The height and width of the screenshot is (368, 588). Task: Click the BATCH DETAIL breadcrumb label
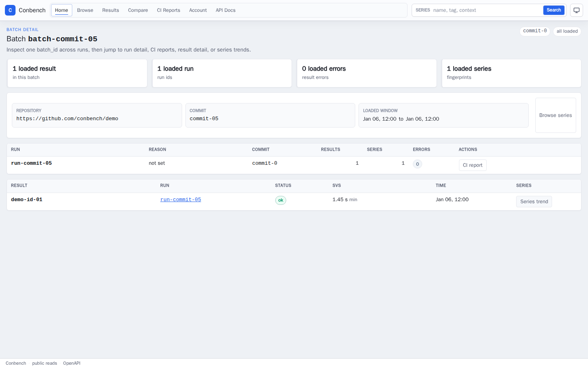click(22, 29)
